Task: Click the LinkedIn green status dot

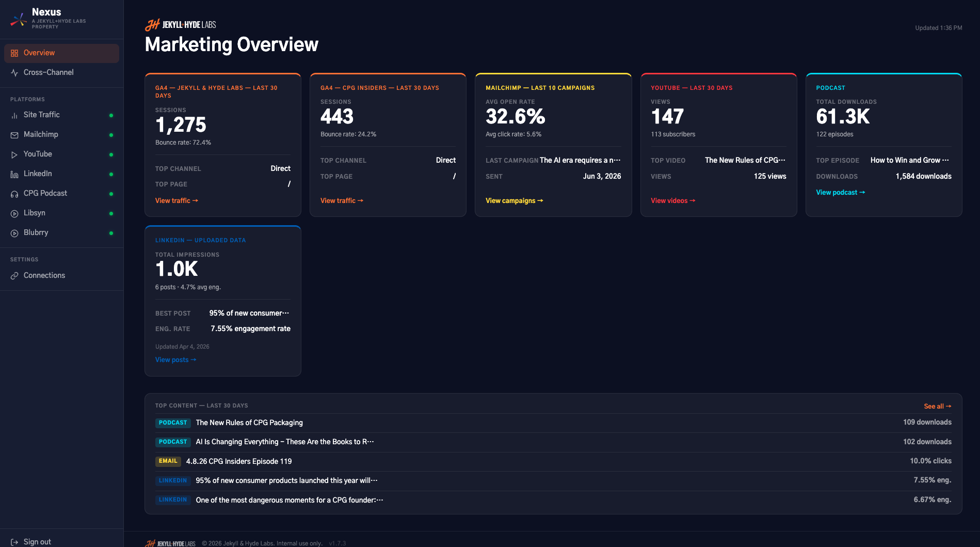Action: [111, 174]
